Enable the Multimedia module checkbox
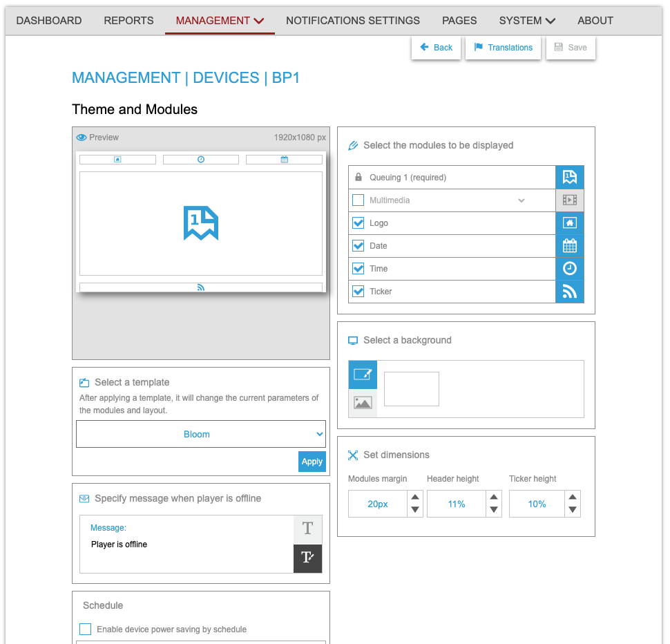 (x=358, y=200)
